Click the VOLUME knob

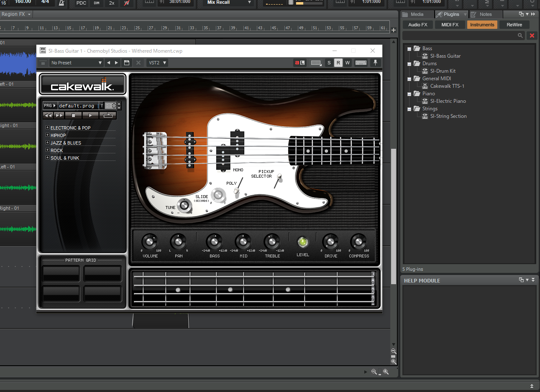click(x=150, y=241)
